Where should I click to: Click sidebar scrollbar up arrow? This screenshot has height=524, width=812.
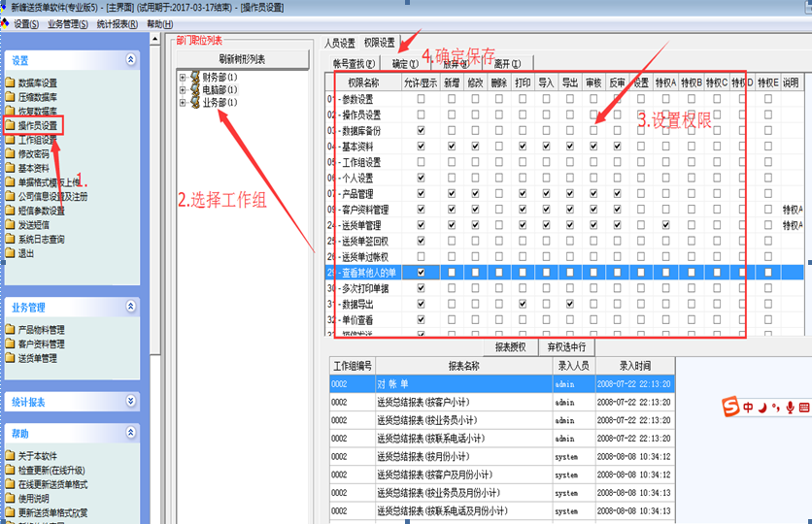(x=154, y=39)
